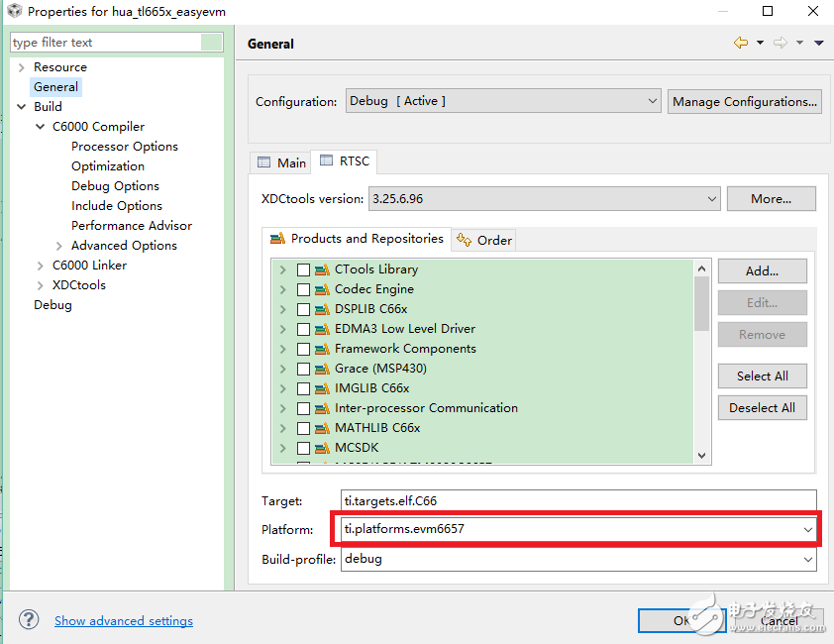
Task: Click the IMGLIB C66x product icon
Action: point(322,388)
